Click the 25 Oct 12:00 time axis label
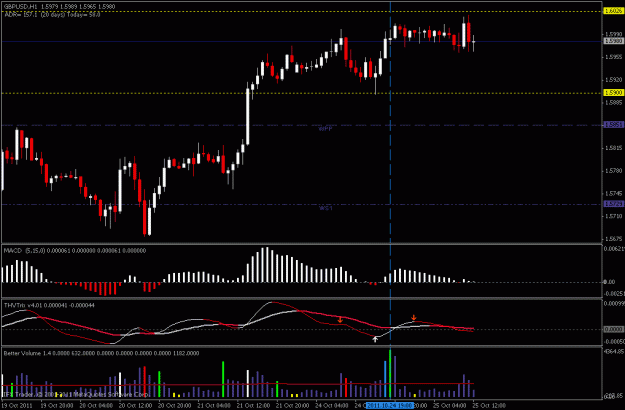Screen dimensions: 625x410 pos(489,406)
